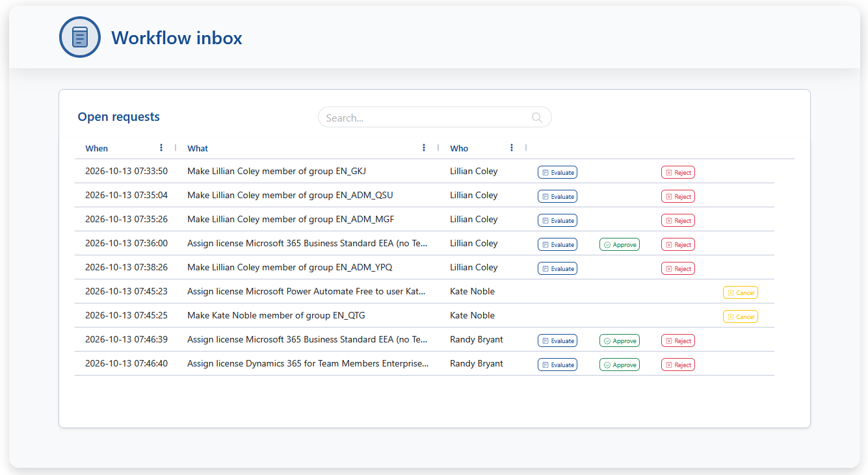Evaluate the EN_GKJ group request
The width and height of the screenshot is (868, 475).
pyautogui.click(x=557, y=172)
